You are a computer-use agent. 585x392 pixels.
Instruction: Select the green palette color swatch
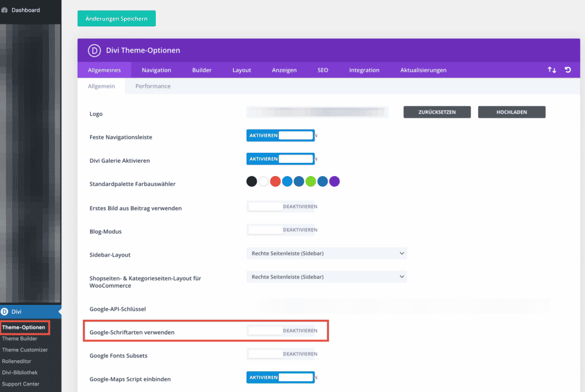point(311,181)
